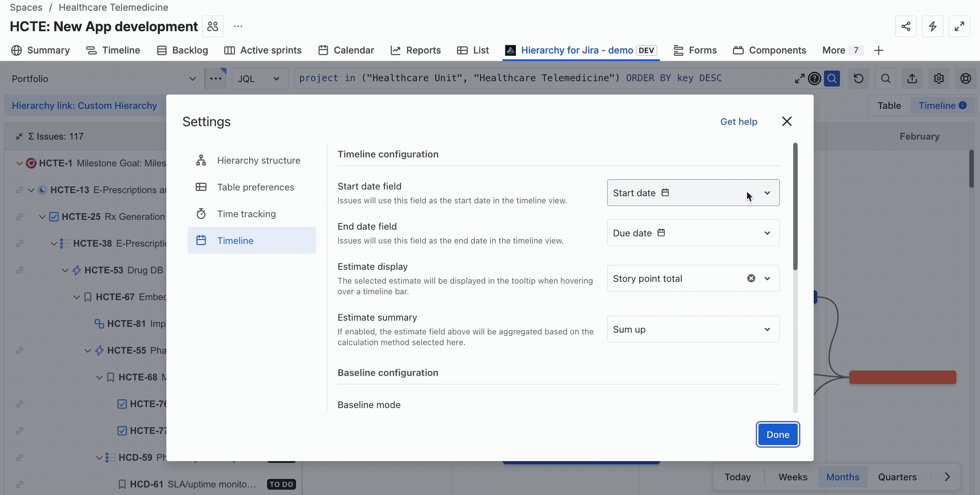The image size is (980, 495).
Task: Select Hierarchy structure in the settings sidebar
Action: click(x=252, y=161)
